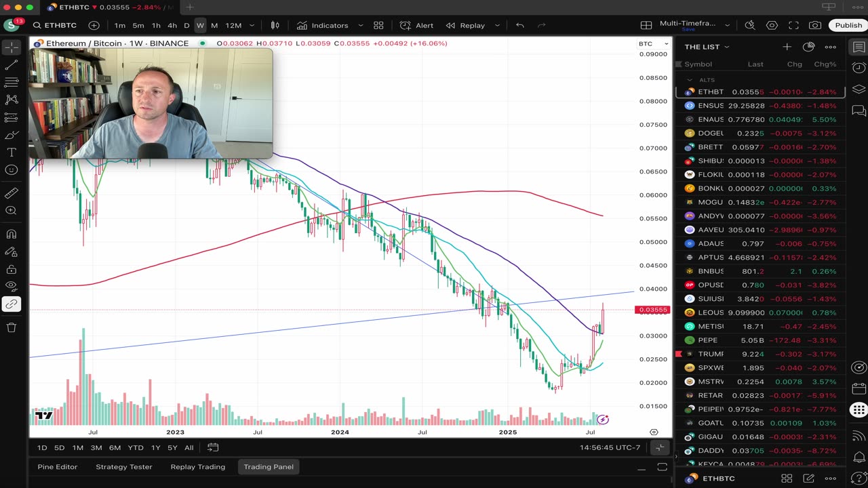Open the forecasting and measurement tools
The width and height of the screenshot is (868, 488).
pyautogui.click(x=12, y=117)
